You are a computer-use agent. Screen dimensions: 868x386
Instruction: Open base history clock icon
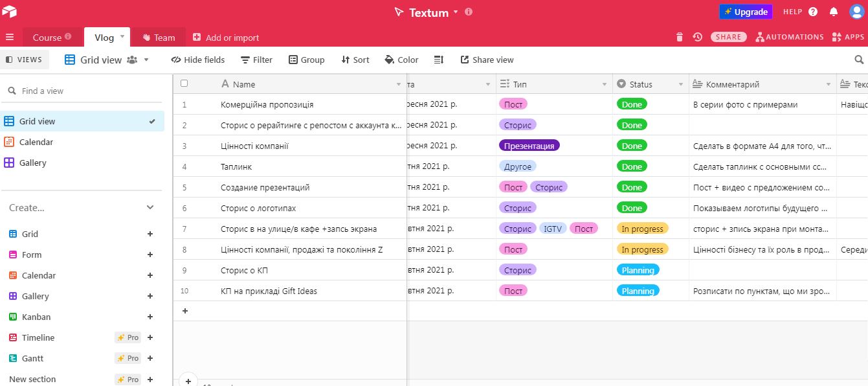[x=697, y=37]
